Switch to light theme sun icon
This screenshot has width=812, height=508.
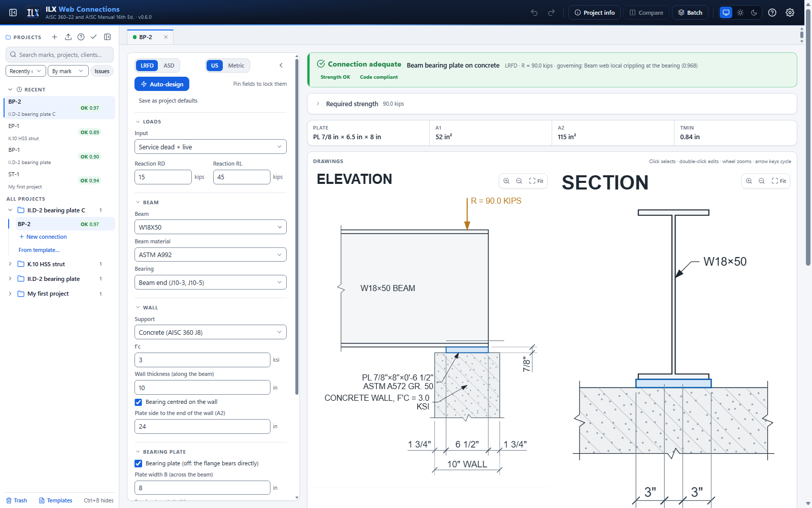pos(740,13)
